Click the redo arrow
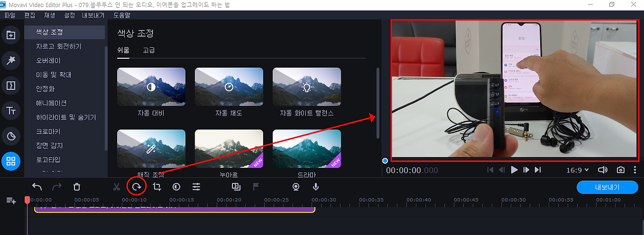This screenshot has width=644, height=235. [57, 187]
